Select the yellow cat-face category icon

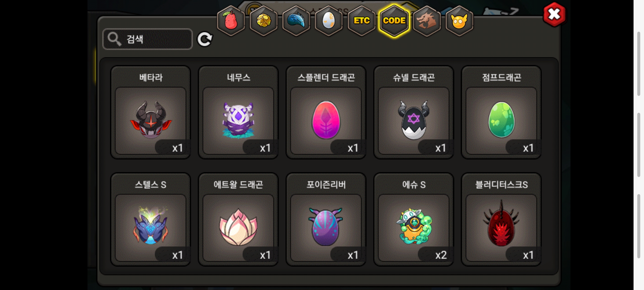[459, 21]
